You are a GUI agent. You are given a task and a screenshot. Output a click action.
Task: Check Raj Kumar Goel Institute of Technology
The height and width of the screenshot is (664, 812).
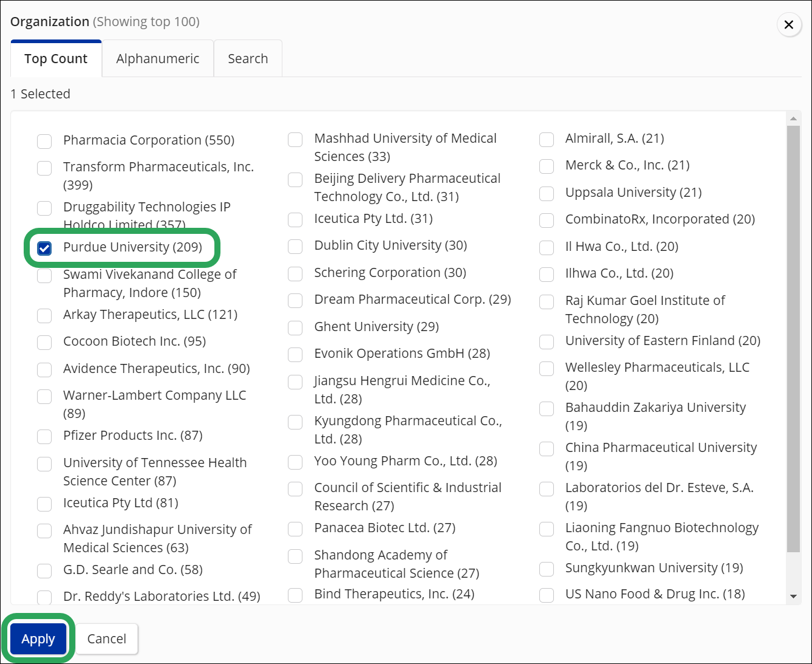tap(547, 301)
